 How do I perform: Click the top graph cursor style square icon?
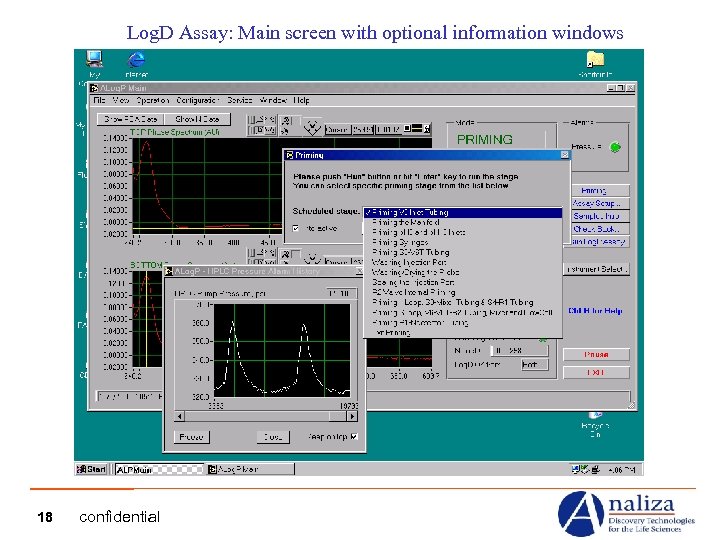pyautogui.click(x=407, y=129)
